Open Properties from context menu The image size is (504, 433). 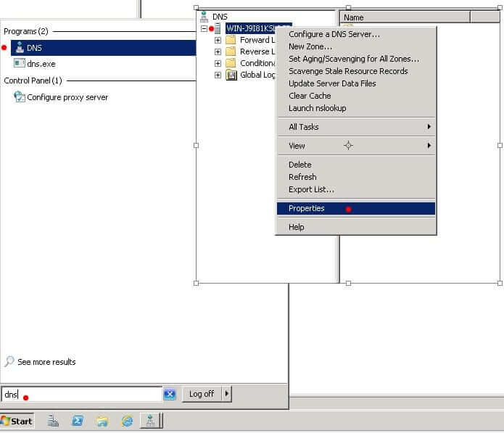coord(356,208)
